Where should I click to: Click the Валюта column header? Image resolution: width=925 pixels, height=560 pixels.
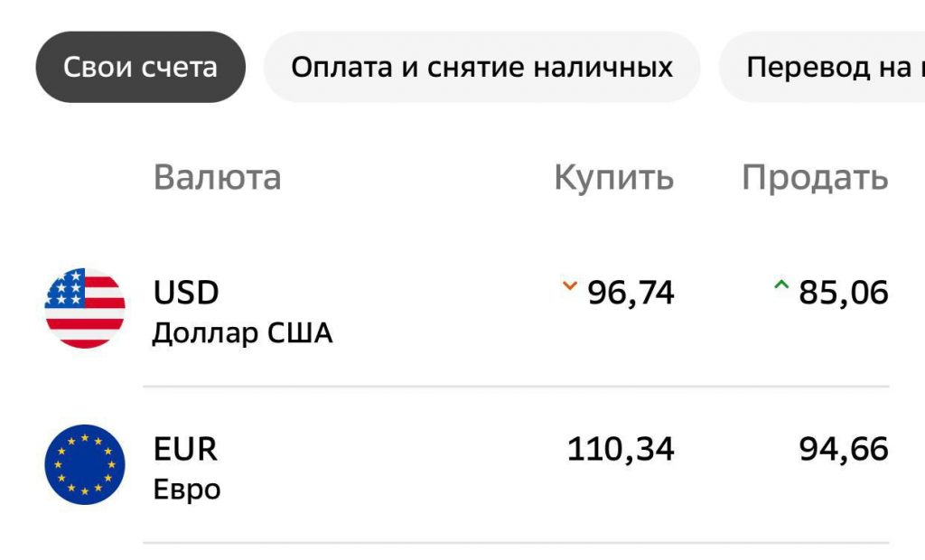click(x=217, y=177)
